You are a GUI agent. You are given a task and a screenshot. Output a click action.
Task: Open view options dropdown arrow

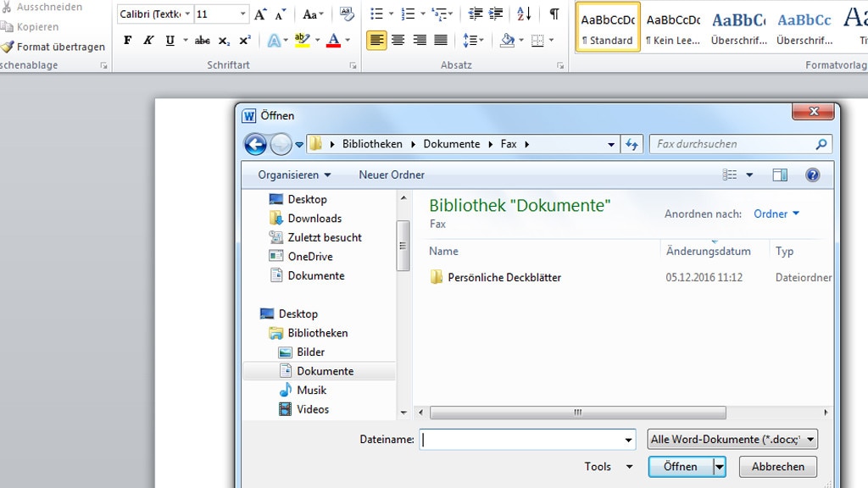(749, 175)
